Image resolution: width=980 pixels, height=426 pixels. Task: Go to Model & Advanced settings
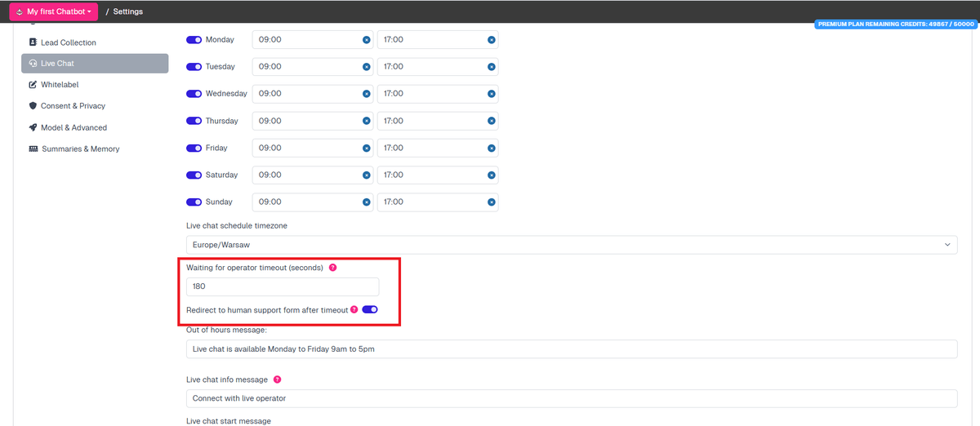click(x=73, y=127)
